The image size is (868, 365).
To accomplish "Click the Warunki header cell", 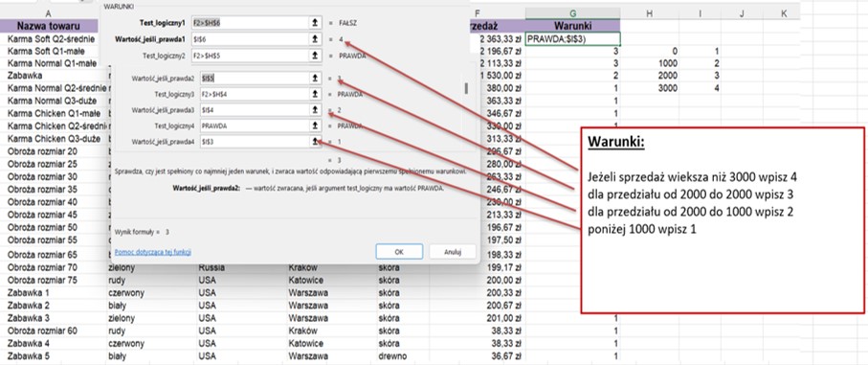I will pos(572,26).
